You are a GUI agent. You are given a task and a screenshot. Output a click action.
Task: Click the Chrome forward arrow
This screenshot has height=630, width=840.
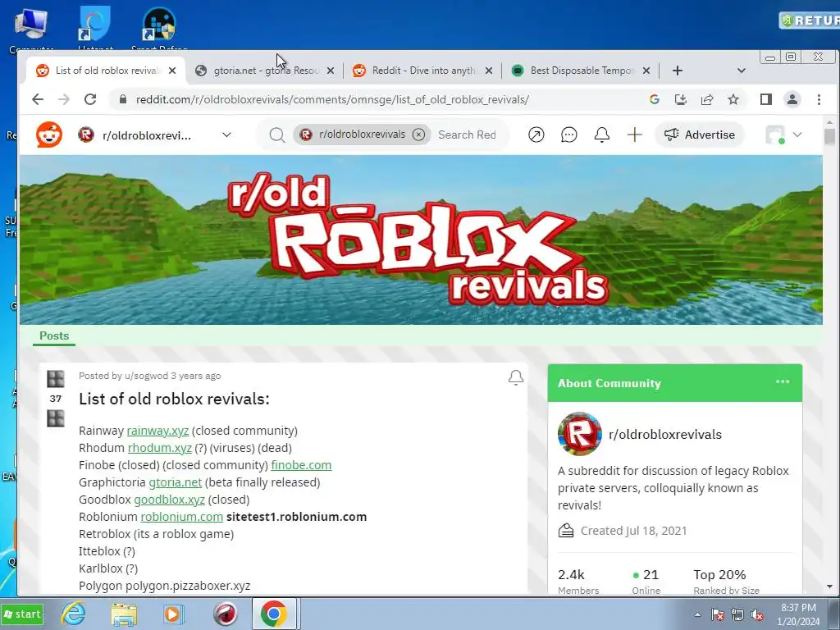[64, 99]
